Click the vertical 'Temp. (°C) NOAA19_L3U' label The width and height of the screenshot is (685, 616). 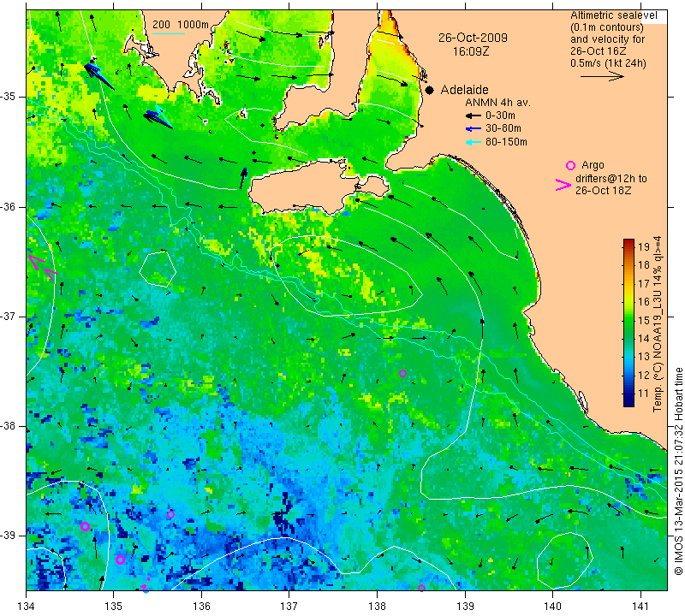[x=658, y=323]
